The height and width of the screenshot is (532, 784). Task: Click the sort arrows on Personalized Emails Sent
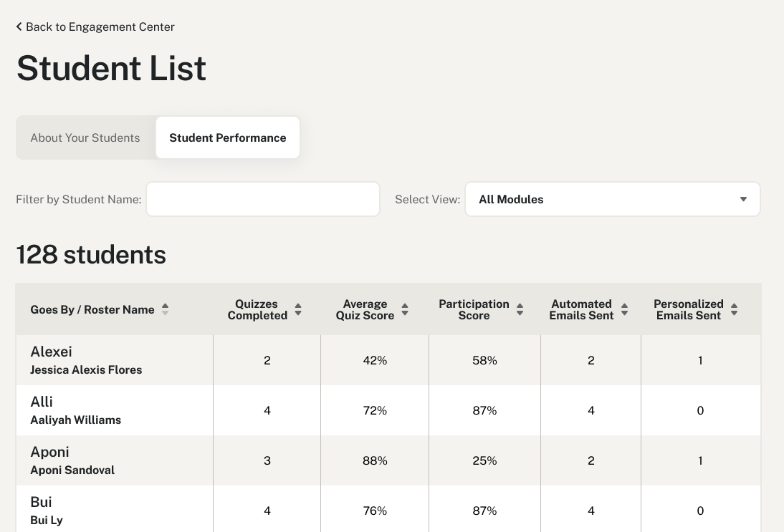click(x=734, y=309)
